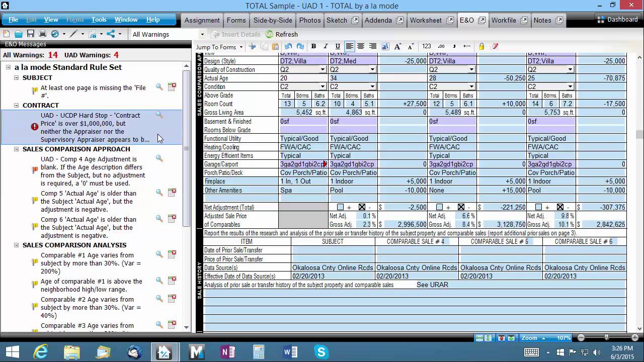Redo the last undone action
644x362 pixels.
pos(300,47)
